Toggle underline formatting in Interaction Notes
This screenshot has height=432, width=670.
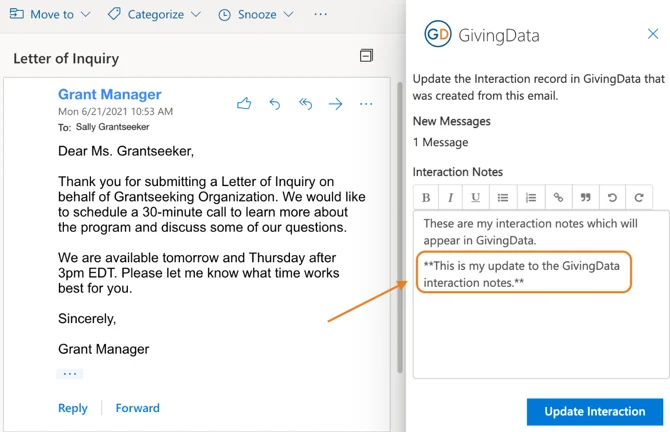coord(476,197)
